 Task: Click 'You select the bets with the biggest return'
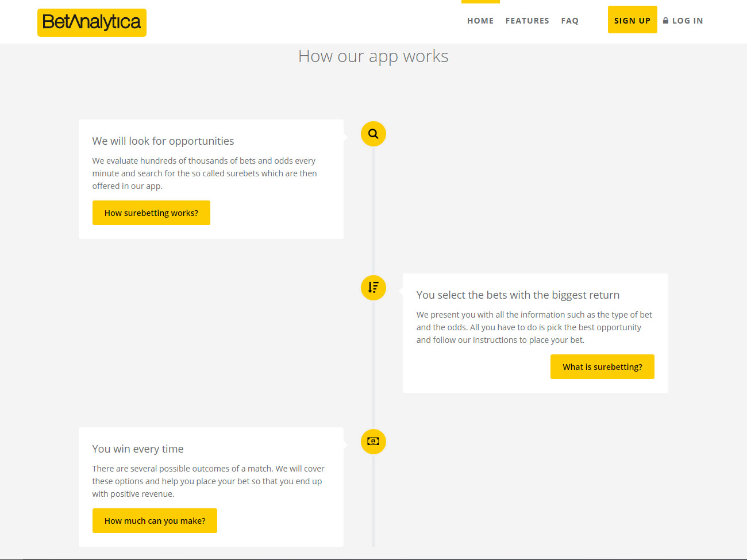click(x=518, y=295)
